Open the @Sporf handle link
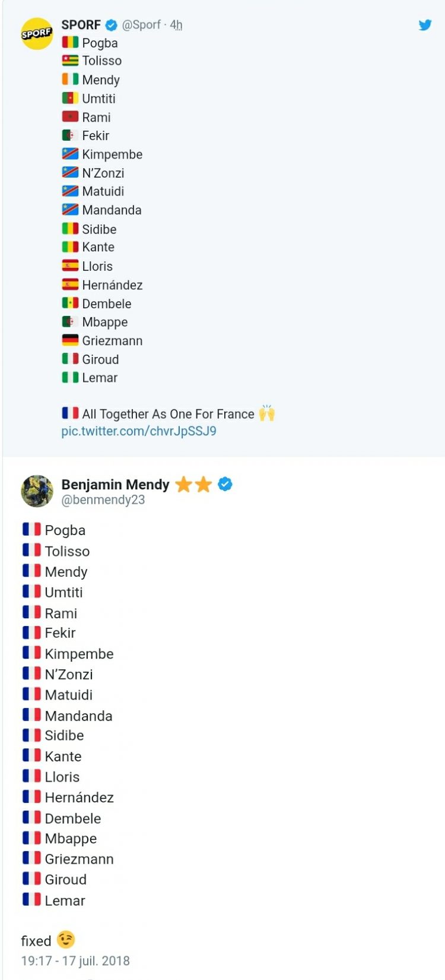Viewport: 445px width, 980px height. [141, 25]
